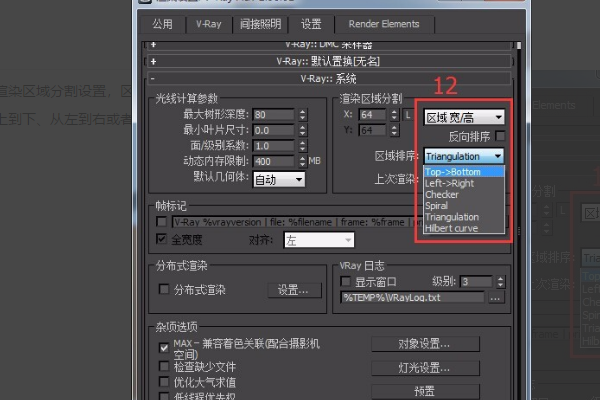Adjust the 最小叶片尺寸 spinner arrows
Image resolution: width=600 pixels, height=400 pixels.
pos(302,130)
